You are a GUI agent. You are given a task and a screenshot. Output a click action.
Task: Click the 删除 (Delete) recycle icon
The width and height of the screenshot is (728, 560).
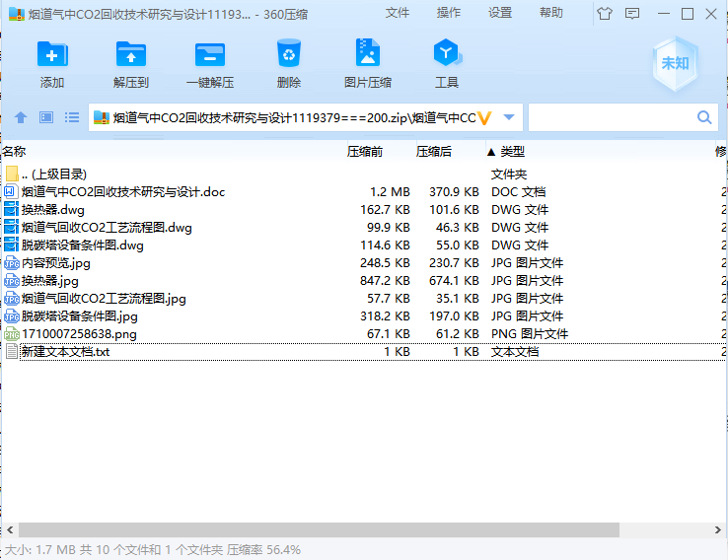[x=289, y=53]
